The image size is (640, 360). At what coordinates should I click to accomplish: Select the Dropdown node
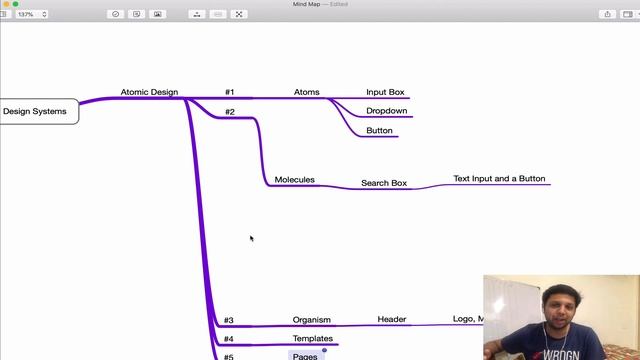387,111
